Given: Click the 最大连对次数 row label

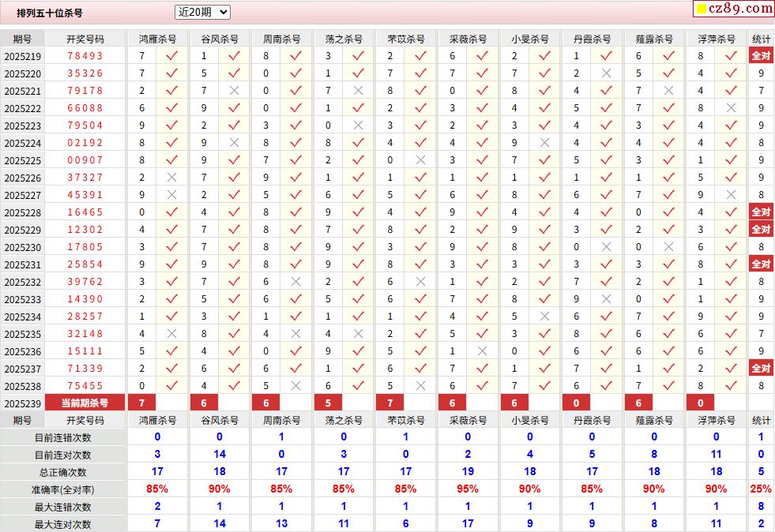Looking at the screenshot, I should (62, 525).
